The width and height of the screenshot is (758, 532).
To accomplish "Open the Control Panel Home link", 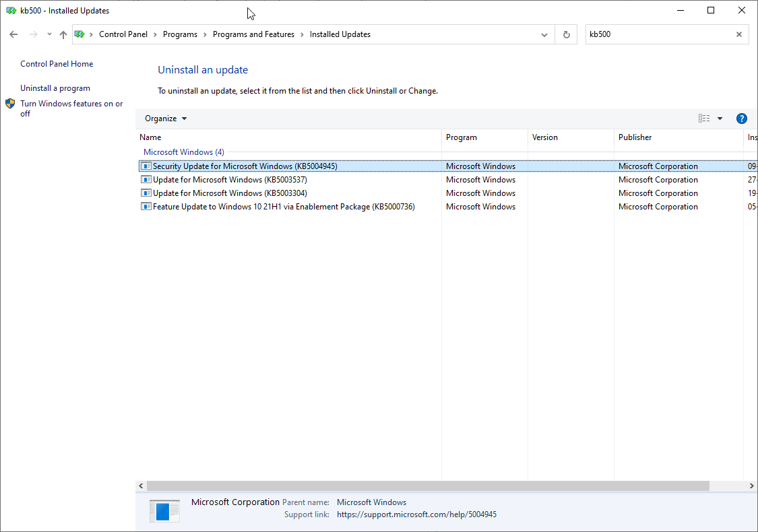I will click(57, 63).
